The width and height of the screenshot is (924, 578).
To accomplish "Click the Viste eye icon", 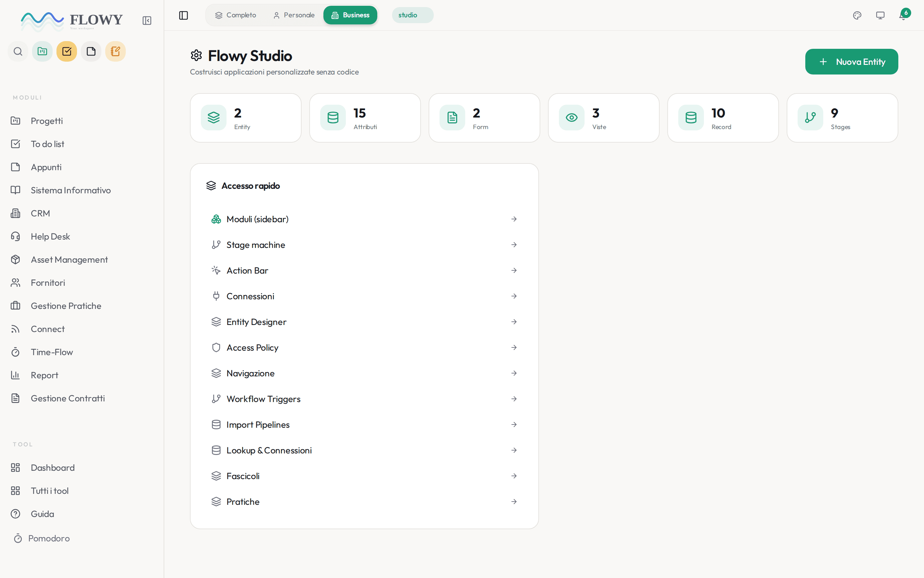I will 572,118.
